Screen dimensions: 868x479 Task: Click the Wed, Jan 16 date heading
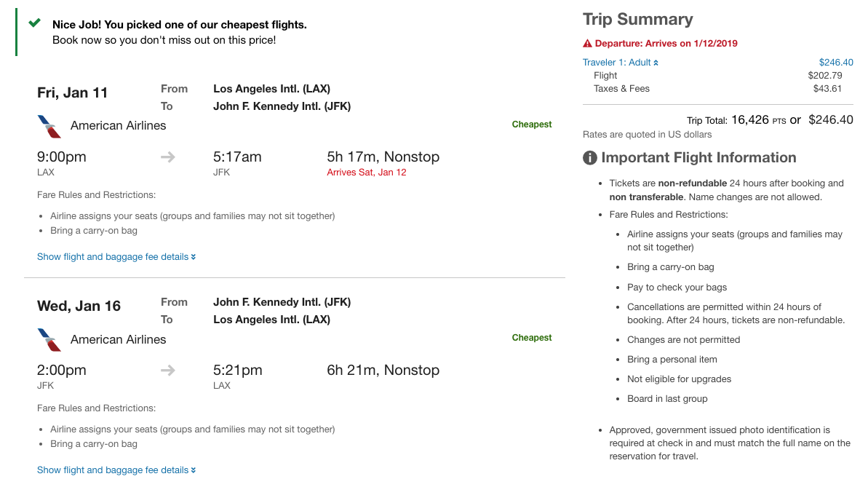pos(79,306)
